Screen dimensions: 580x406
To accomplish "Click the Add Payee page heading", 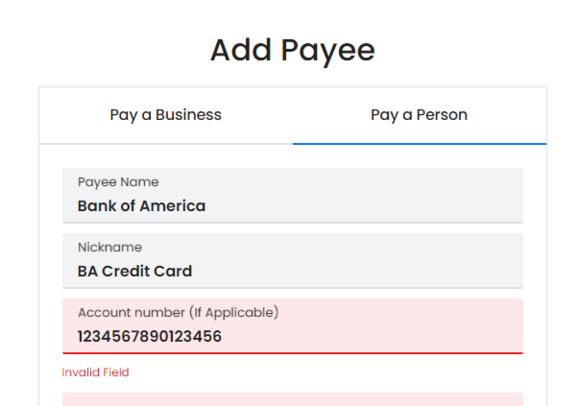I will 293,50.
